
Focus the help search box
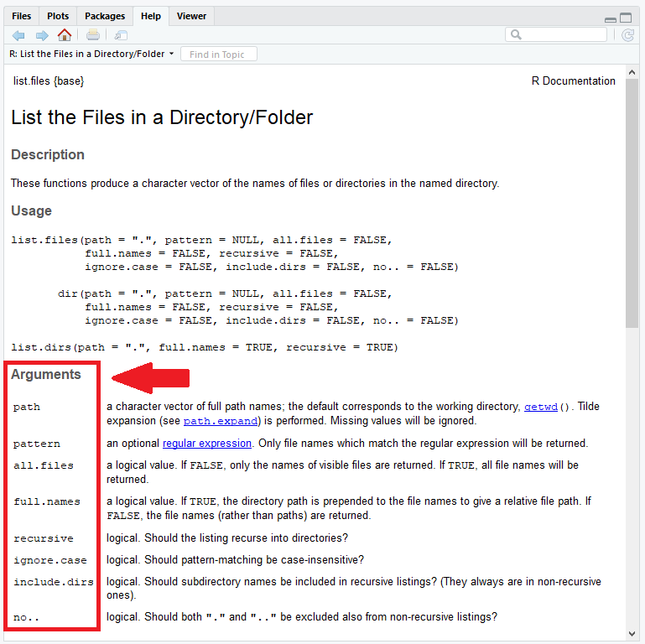click(556, 35)
